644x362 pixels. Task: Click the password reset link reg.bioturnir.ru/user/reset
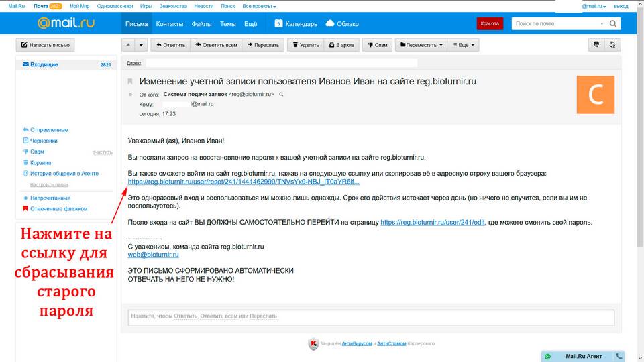click(x=244, y=182)
